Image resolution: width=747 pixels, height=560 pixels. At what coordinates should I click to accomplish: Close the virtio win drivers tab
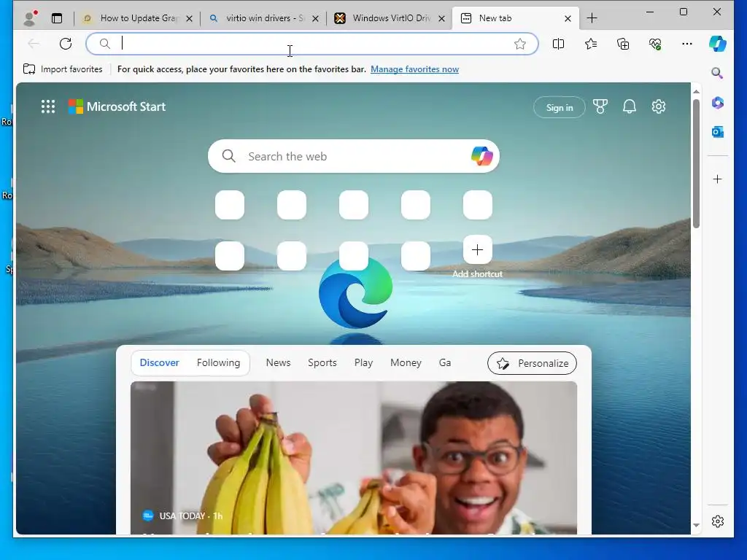click(315, 18)
